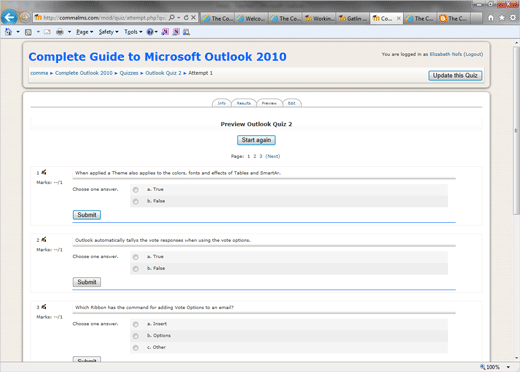Switch to the Workin... browser tab

pyautogui.click(x=319, y=18)
